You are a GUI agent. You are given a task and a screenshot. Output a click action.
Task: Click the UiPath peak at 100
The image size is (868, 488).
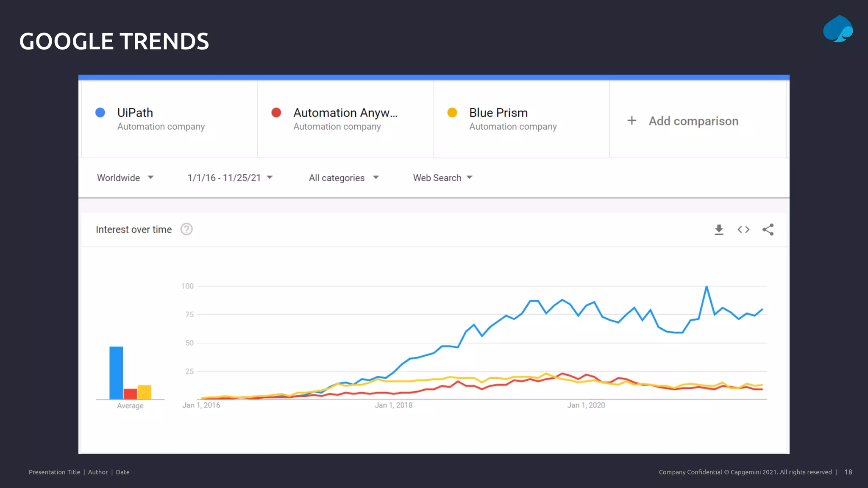[x=707, y=287]
